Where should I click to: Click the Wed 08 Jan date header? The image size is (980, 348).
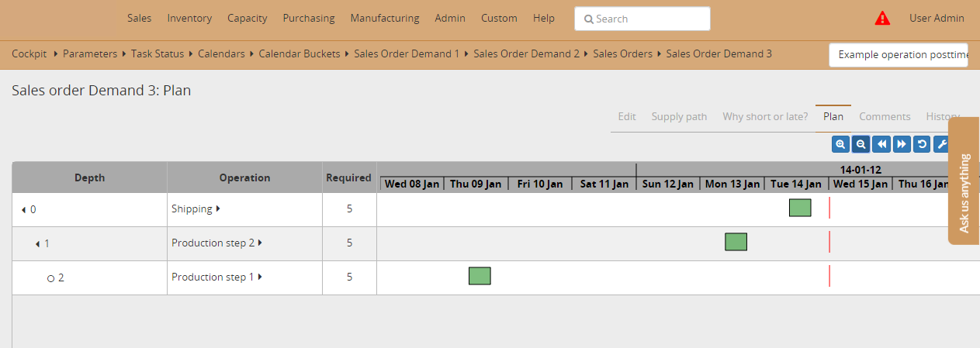[412, 184]
